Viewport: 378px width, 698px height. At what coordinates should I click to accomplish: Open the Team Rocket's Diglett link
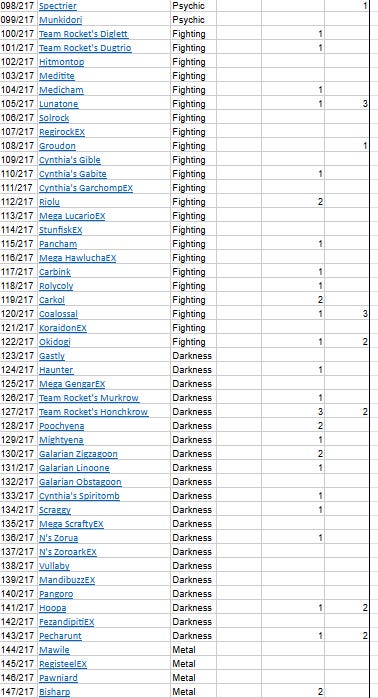click(x=83, y=34)
